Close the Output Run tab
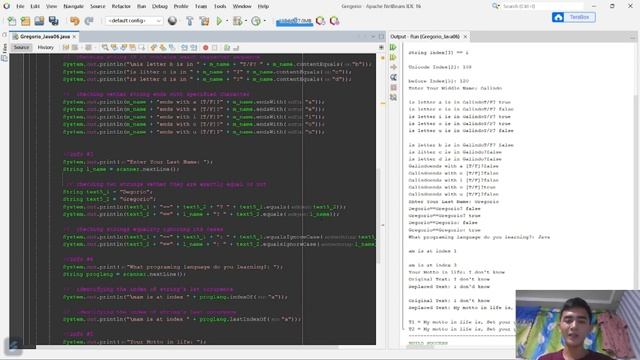640x360 pixels. point(465,37)
